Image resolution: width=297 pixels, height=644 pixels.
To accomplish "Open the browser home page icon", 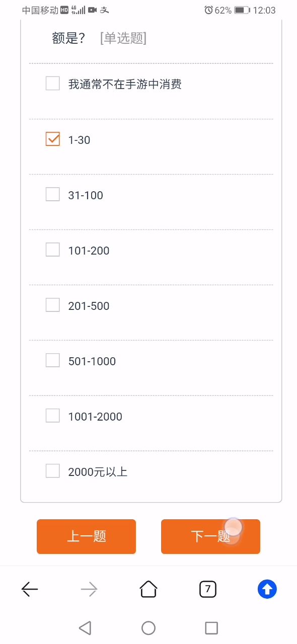I will (x=148, y=589).
